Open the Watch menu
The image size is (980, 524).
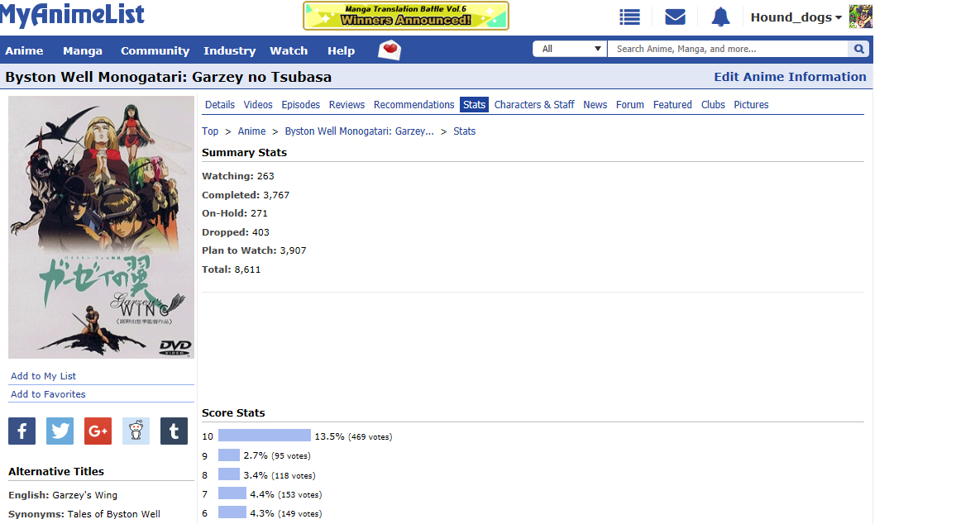pos(289,50)
